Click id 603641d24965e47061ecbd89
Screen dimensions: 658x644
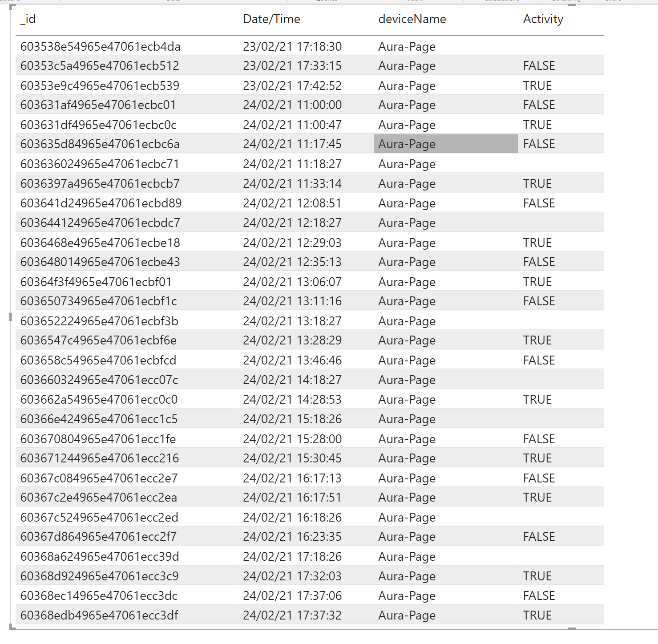(x=101, y=203)
